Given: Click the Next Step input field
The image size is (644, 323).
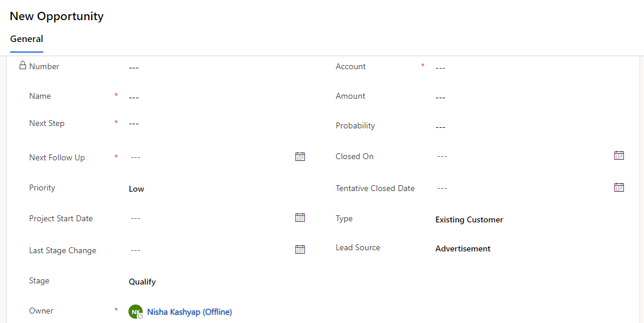Looking at the screenshot, I should point(213,124).
